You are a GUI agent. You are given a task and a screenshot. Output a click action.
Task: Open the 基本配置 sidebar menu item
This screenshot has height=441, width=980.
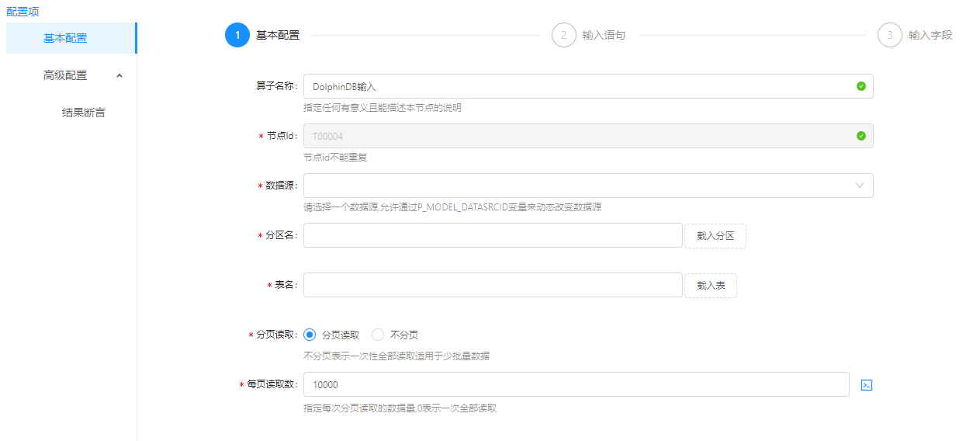pyautogui.click(x=66, y=38)
